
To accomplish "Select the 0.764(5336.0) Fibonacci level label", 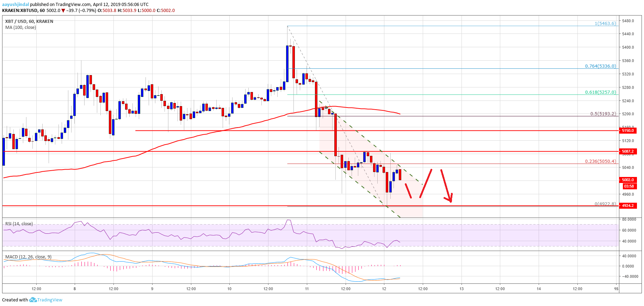I will tap(601, 66).
